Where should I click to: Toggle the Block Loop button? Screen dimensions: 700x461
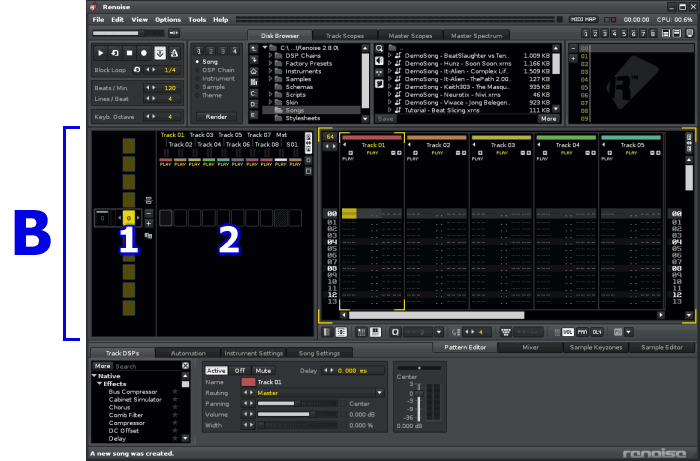coord(137,70)
